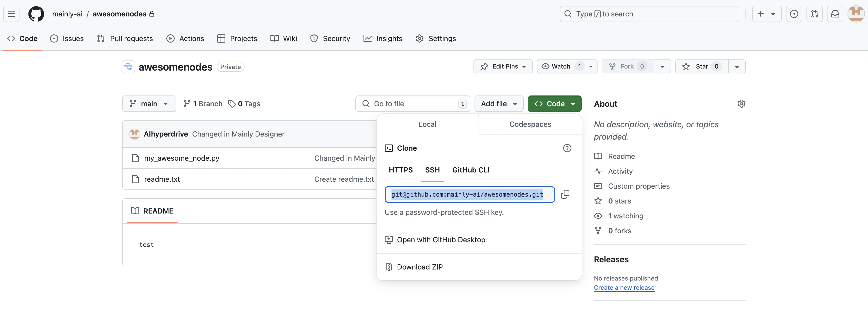Open Custom properties link
868x309 pixels.
point(639,186)
